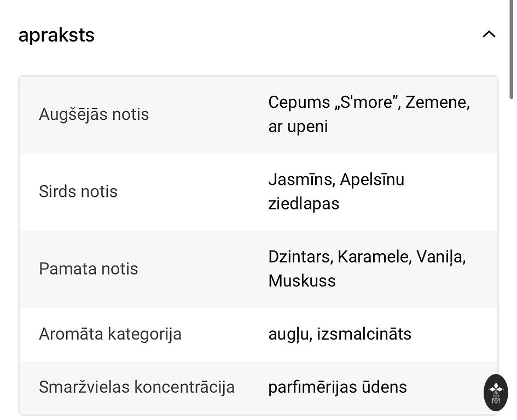The height and width of the screenshot is (420, 517).
Task: Click the "apraksts" section heading
Action: tap(56, 35)
